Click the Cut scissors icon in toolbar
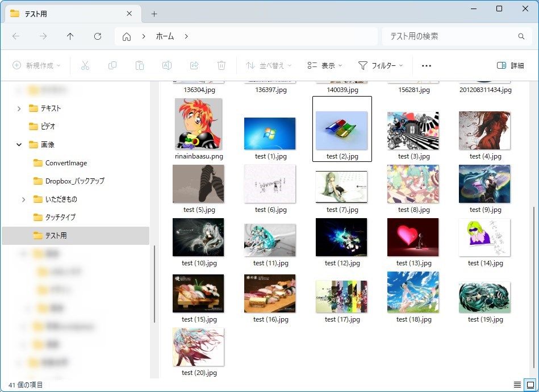The width and height of the screenshot is (539, 392). (85, 65)
